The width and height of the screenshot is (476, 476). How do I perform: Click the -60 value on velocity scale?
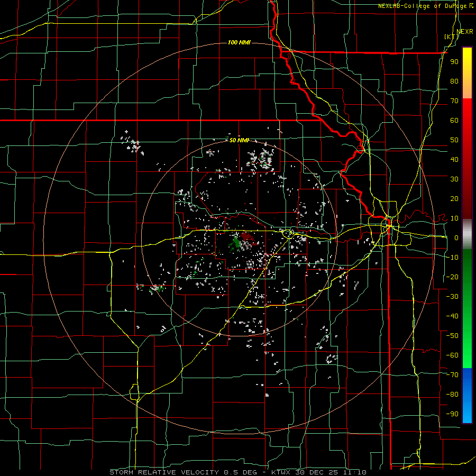click(x=452, y=355)
